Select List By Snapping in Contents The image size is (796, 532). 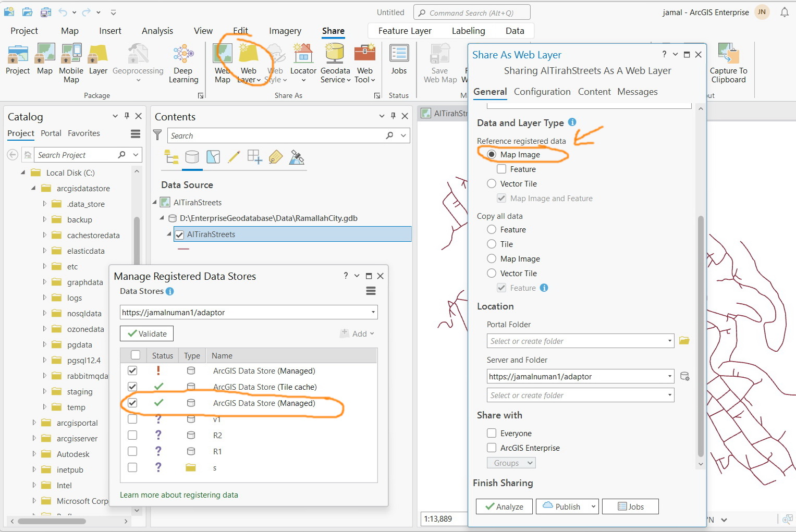[x=255, y=157]
